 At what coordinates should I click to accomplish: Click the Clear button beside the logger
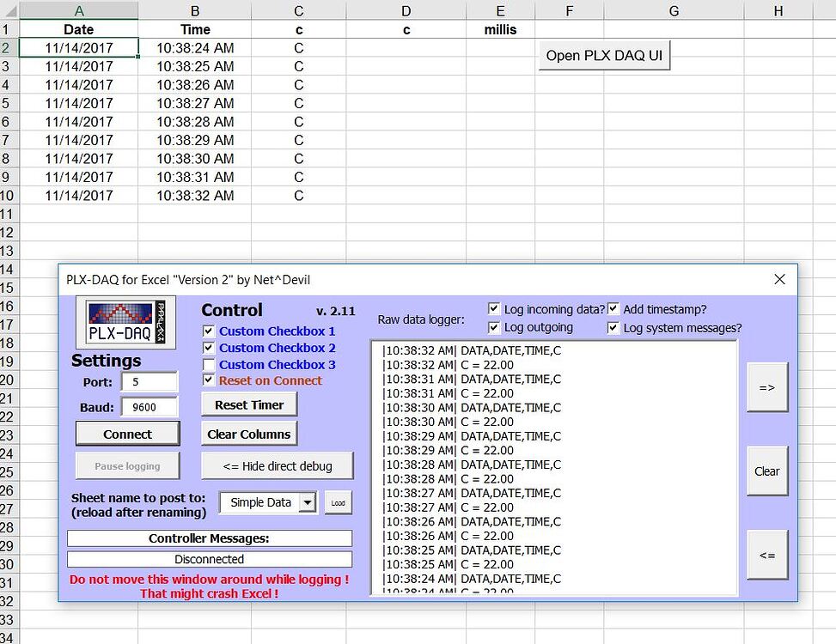point(766,471)
